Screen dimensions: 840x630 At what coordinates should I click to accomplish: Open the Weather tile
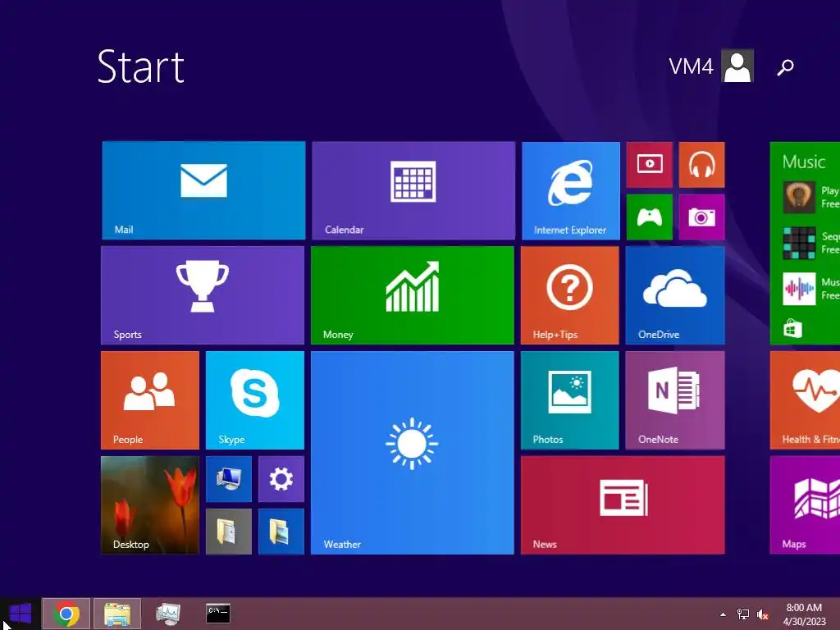[413, 453]
